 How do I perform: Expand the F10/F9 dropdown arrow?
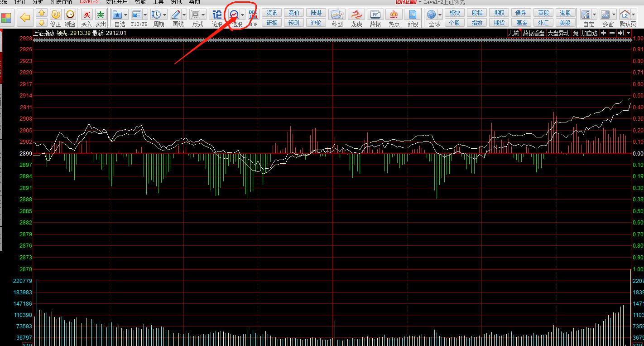(x=145, y=15)
